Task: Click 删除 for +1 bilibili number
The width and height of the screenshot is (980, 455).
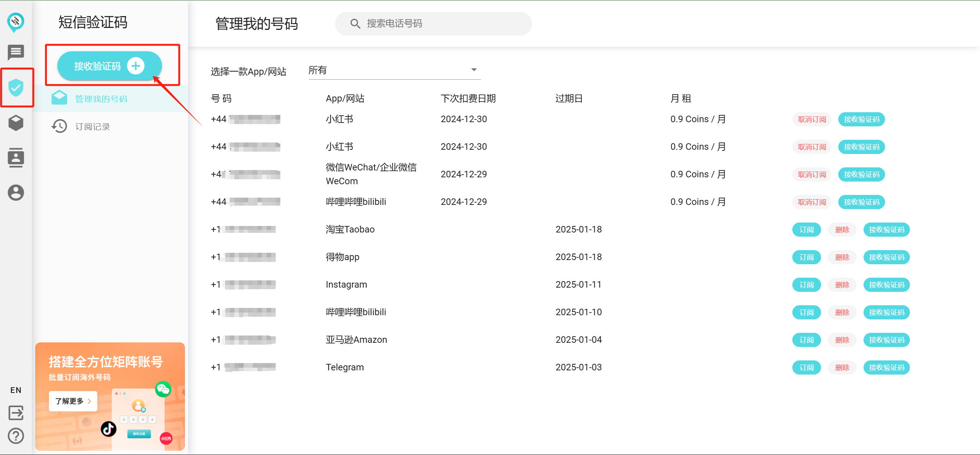Action: click(842, 313)
